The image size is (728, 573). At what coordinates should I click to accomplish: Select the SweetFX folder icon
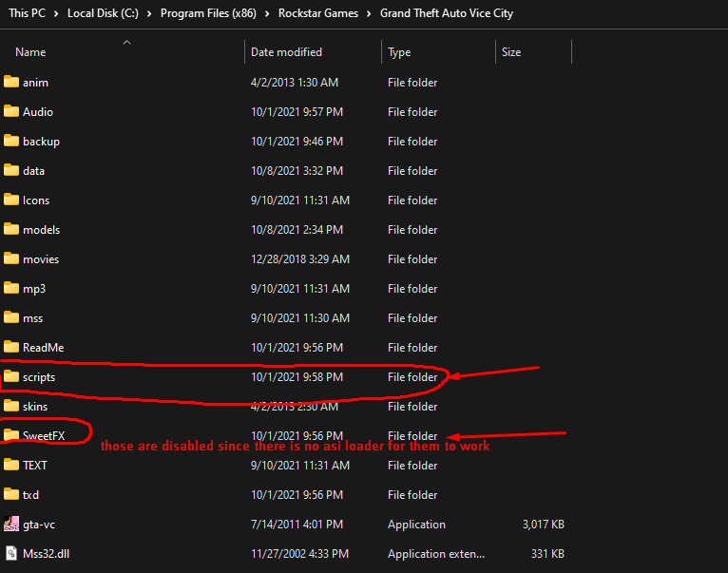click(11, 435)
